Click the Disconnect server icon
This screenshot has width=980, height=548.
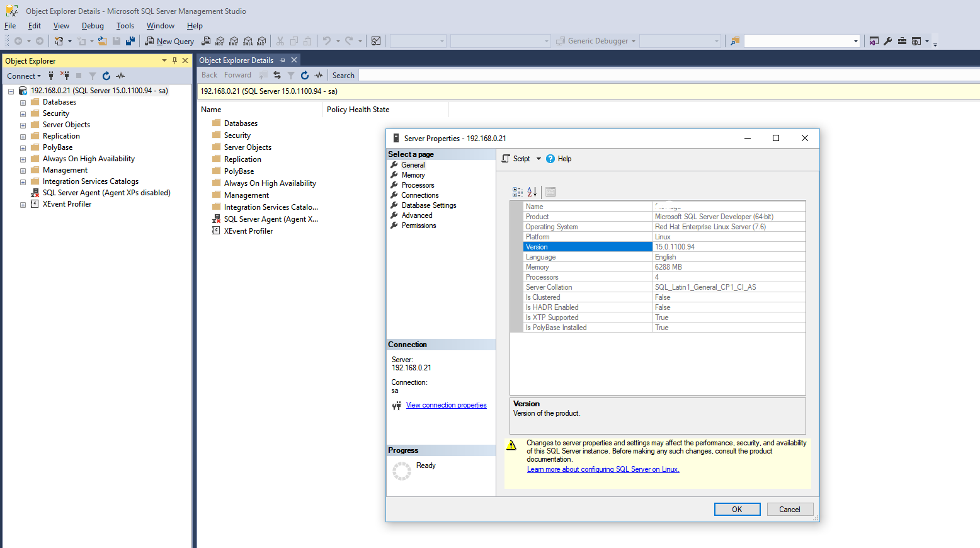(66, 76)
